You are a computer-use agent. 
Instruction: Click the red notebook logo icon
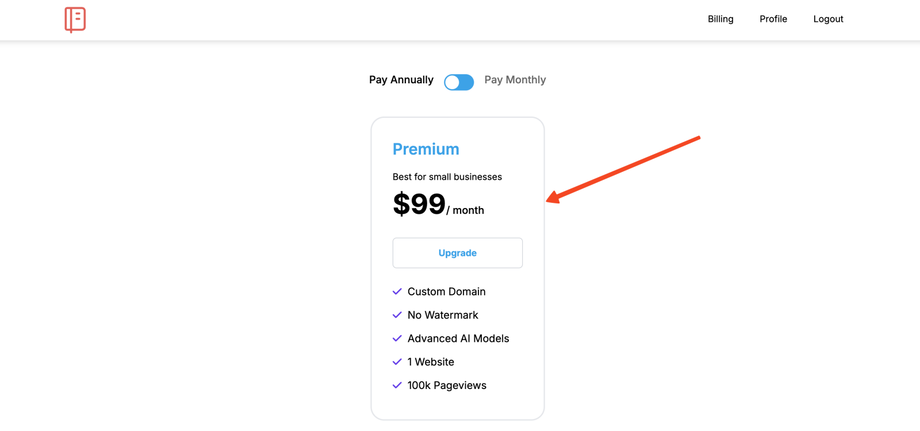[x=75, y=19]
